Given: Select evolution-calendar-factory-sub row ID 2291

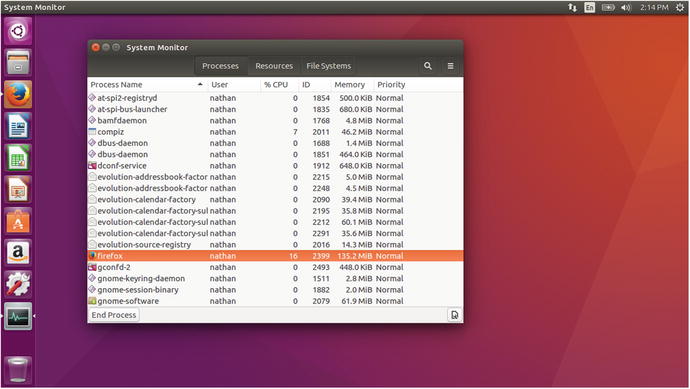Looking at the screenshot, I should coord(275,233).
